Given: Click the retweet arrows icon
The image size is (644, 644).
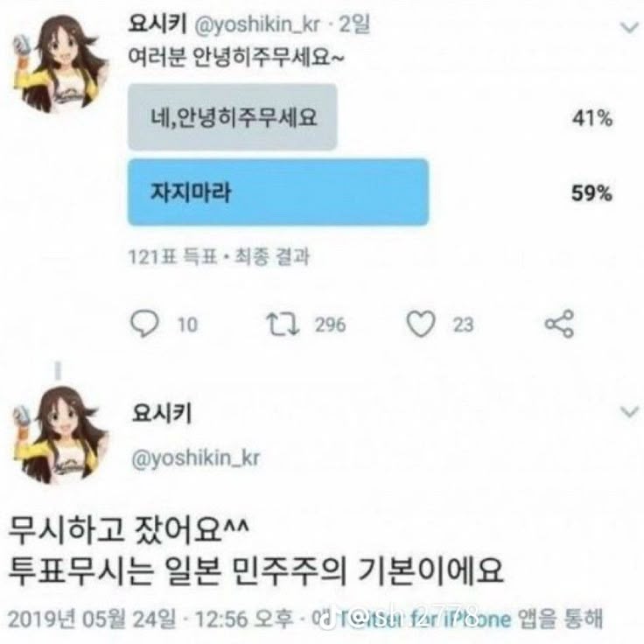Looking at the screenshot, I should click(283, 324).
